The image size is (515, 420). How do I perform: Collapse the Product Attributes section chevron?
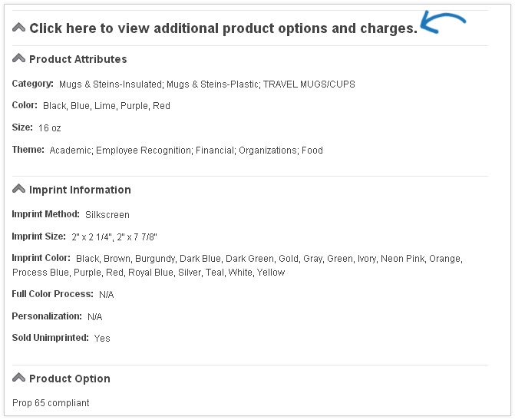(x=18, y=58)
